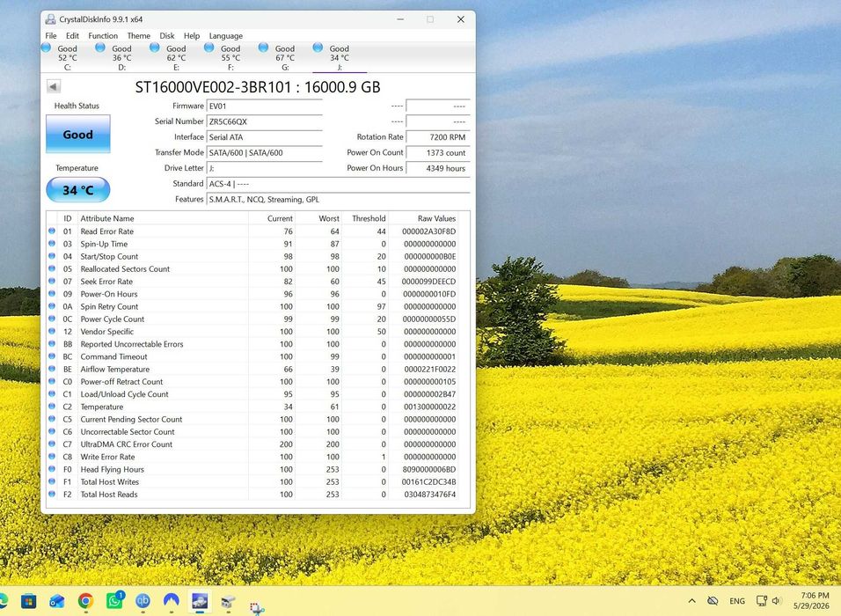The image size is (841, 616).
Task: Click Power On Hours value 4349 hours
Action: click(438, 168)
